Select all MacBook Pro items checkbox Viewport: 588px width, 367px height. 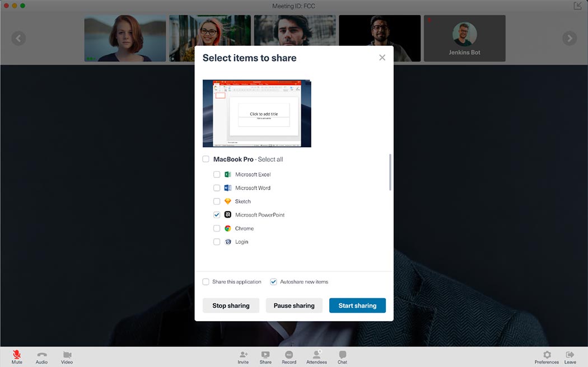click(x=206, y=159)
